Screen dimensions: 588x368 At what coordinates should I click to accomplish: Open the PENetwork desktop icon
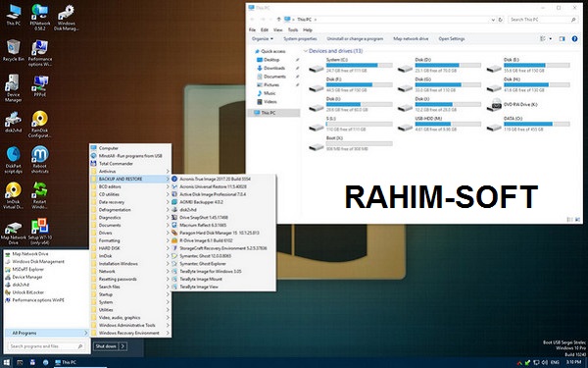40,17
